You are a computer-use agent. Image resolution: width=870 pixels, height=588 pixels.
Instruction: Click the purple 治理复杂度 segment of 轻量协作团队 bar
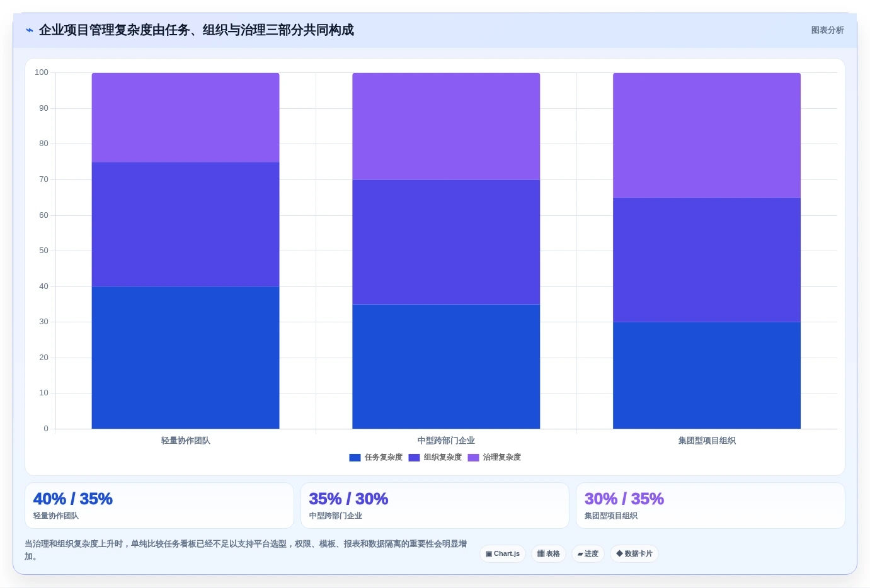(x=185, y=118)
